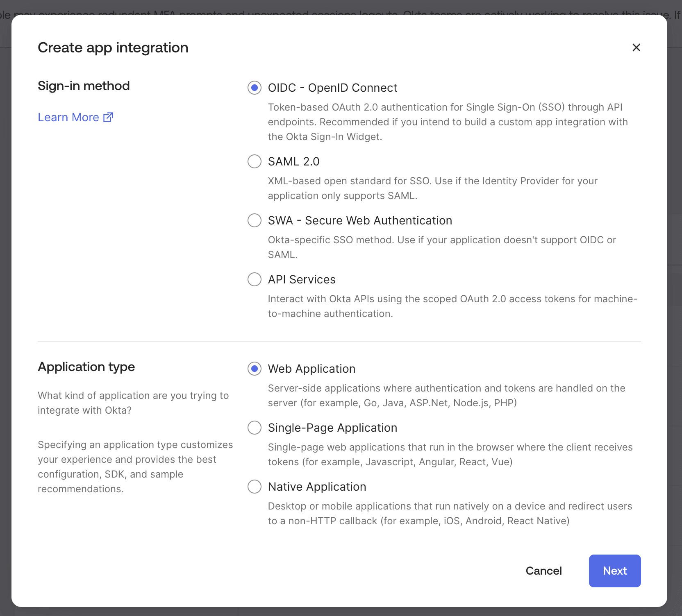682x616 pixels.
Task: Click the XML-based open standard description text
Action: tap(433, 188)
